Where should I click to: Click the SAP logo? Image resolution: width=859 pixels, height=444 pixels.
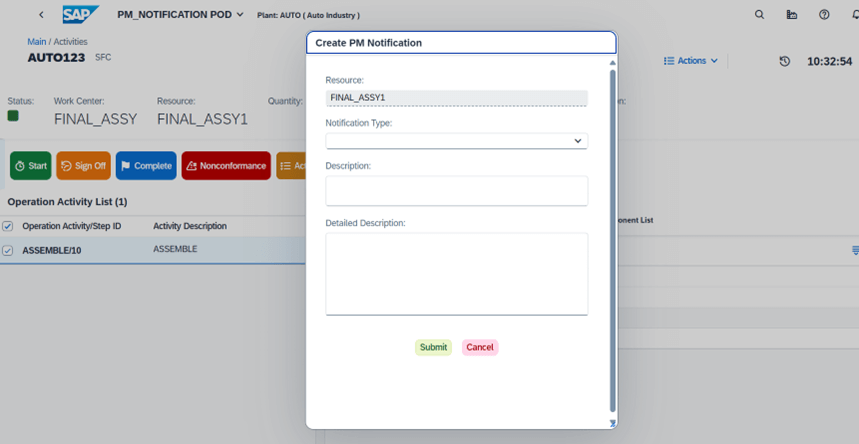point(81,15)
